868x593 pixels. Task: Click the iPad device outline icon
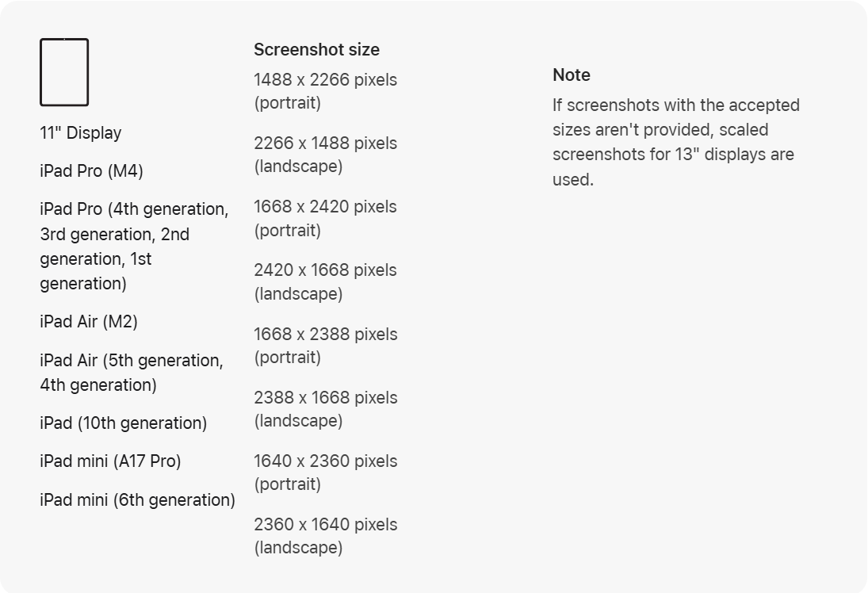pyautogui.click(x=64, y=72)
